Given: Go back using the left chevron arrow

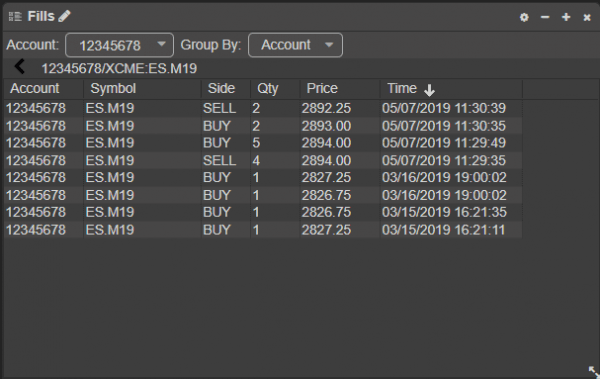Looking at the screenshot, I should point(20,67).
